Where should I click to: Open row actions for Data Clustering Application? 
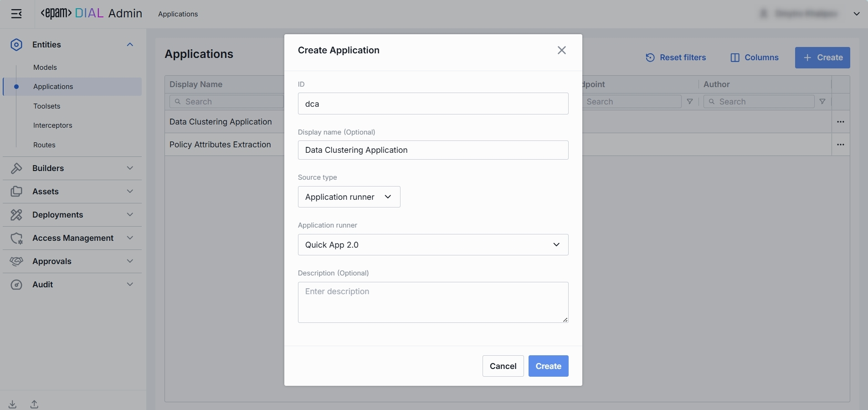pyautogui.click(x=841, y=122)
